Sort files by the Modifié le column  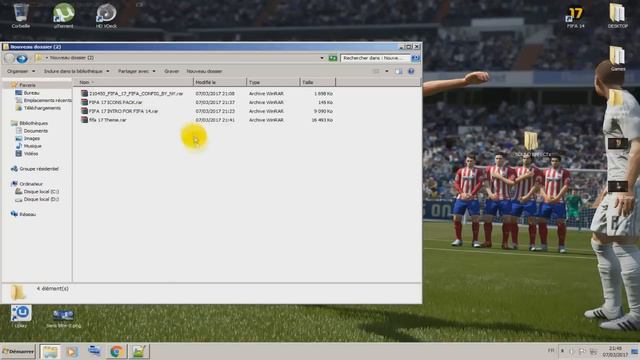click(220, 82)
